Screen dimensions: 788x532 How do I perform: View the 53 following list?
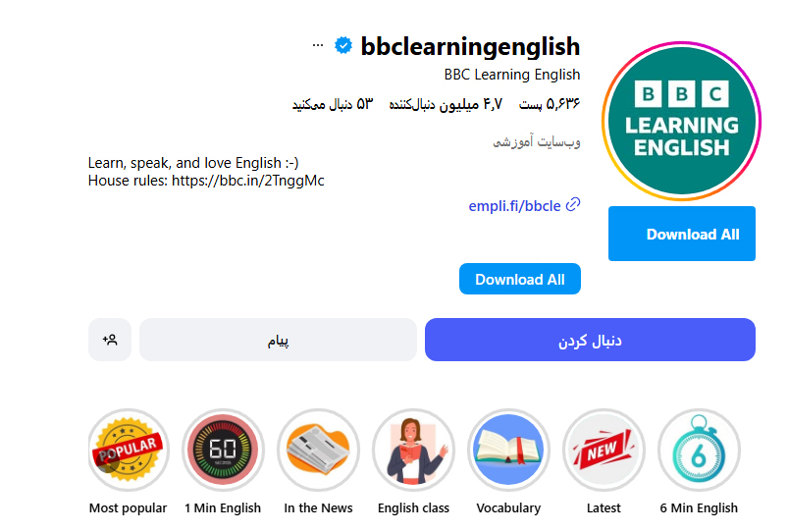[x=333, y=104]
